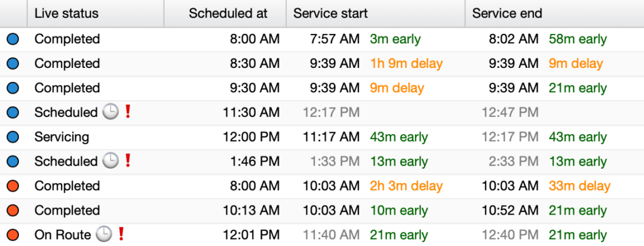Select the row with the 1h 9m delay
The height and width of the screenshot is (246, 644).
click(322, 64)
